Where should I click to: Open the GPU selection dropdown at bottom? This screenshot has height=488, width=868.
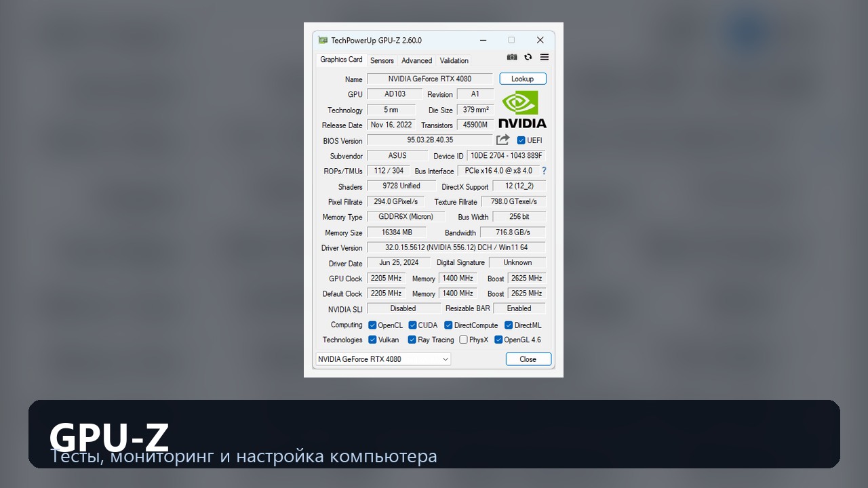pos(383,359)
